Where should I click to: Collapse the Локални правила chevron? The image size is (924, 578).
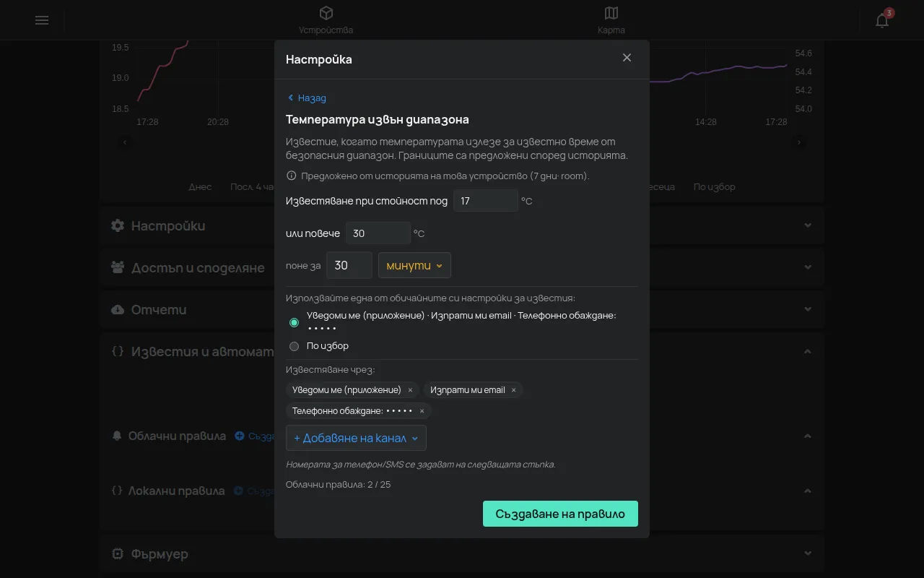click(x=808, y=491)
